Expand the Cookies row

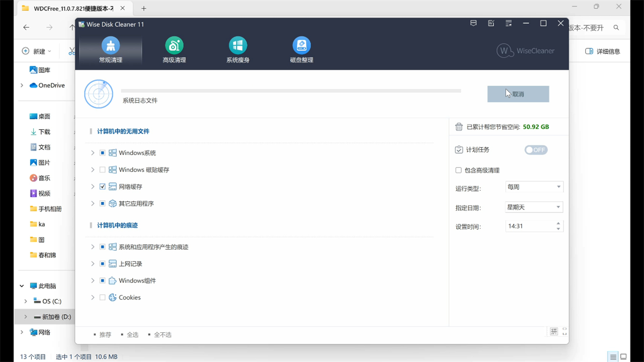coord(93,298)
